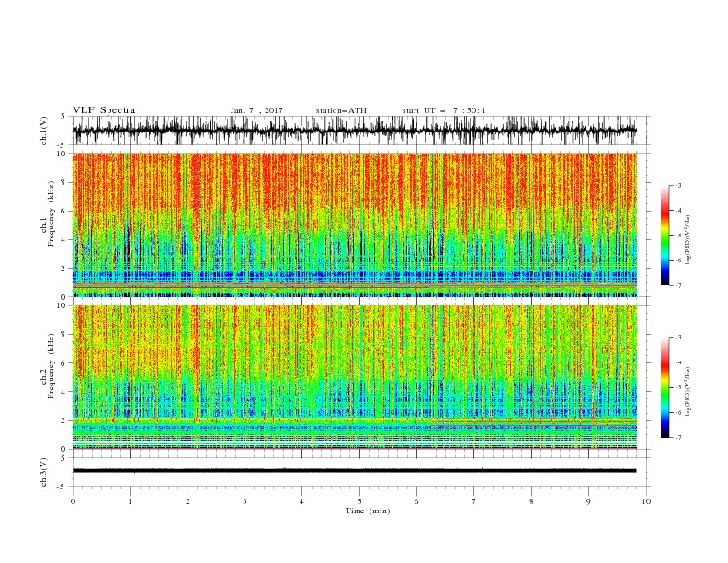Click the time axis tick label '10'
Viewport: 728px width, 563px height.
point(646,501)
